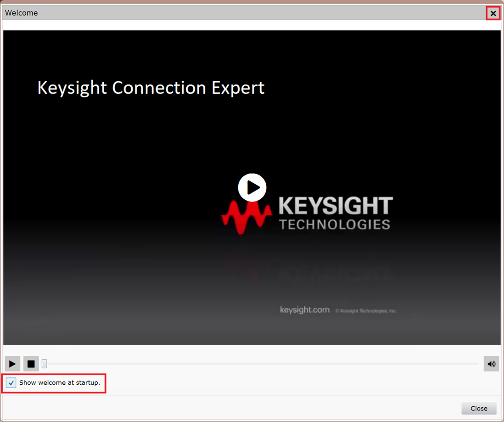Click the Close button to dismiss the dialog
This screenshot has height=422, width=504.
pos(479,408)
